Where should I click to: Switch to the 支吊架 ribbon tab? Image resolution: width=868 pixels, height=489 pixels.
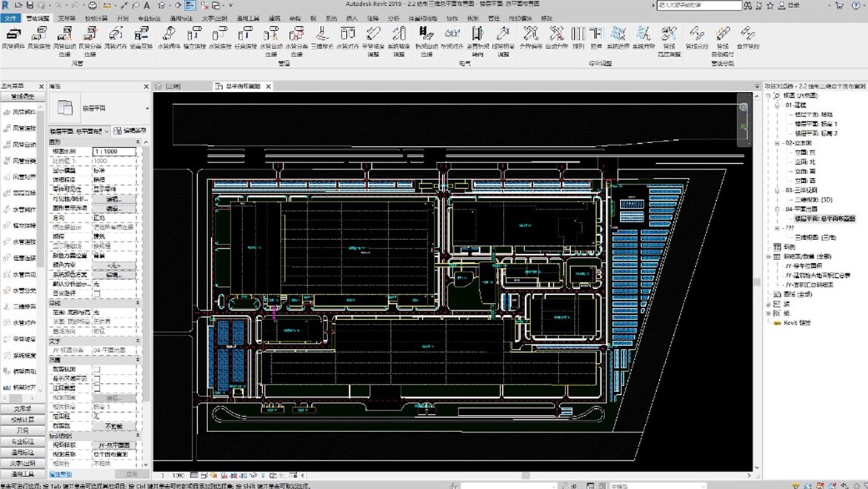coord(67,19)
